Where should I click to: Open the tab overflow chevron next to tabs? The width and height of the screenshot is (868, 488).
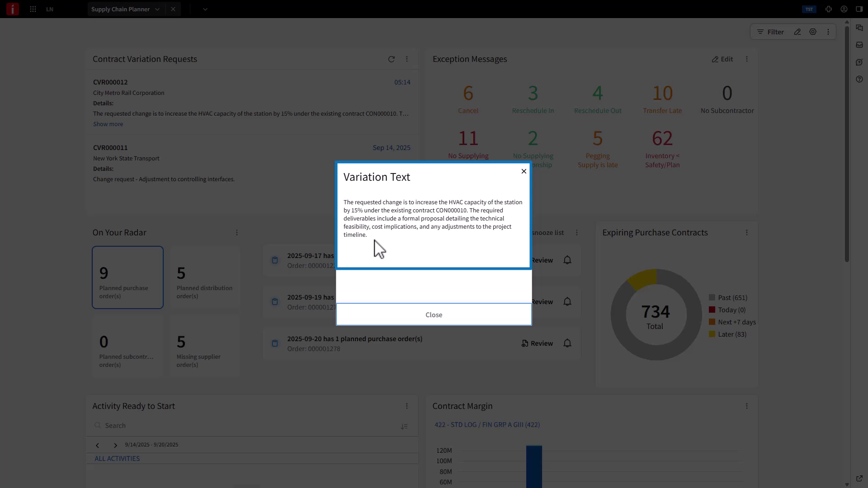pyautogui.click(x=206, y=9)
